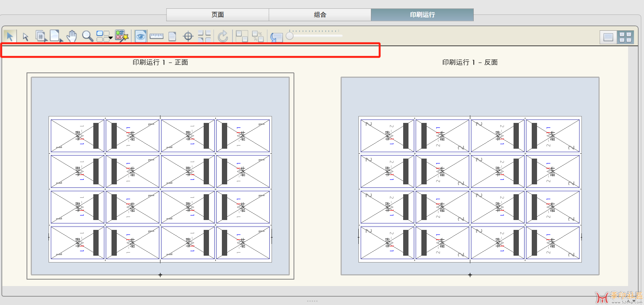Activate the hand pan tool

[72, 36]
